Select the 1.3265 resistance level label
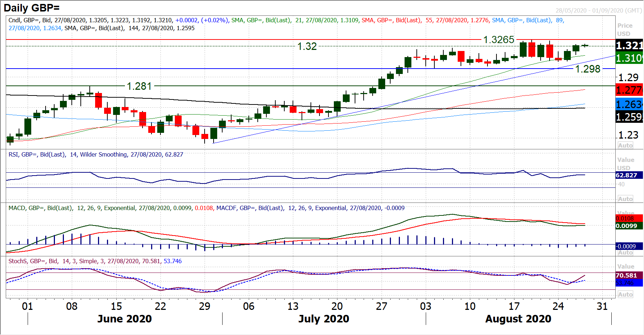Screen dimensions: 644x335 tap(499, 40)
